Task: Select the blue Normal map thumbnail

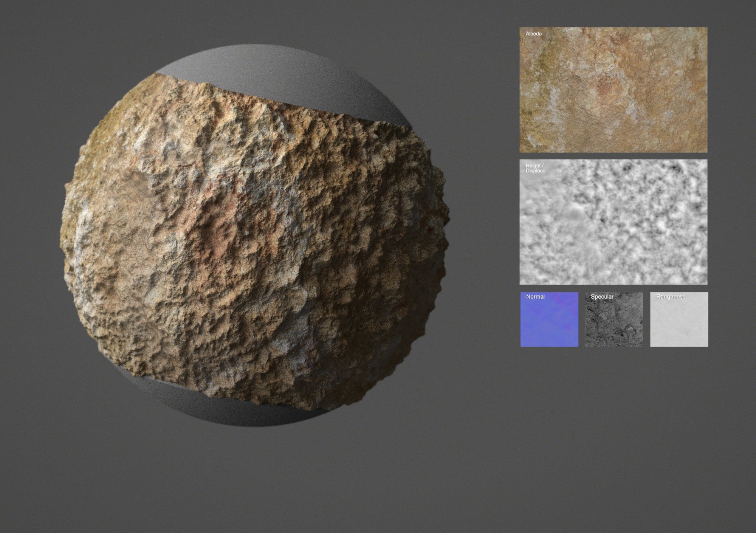Action: [549, 319]
